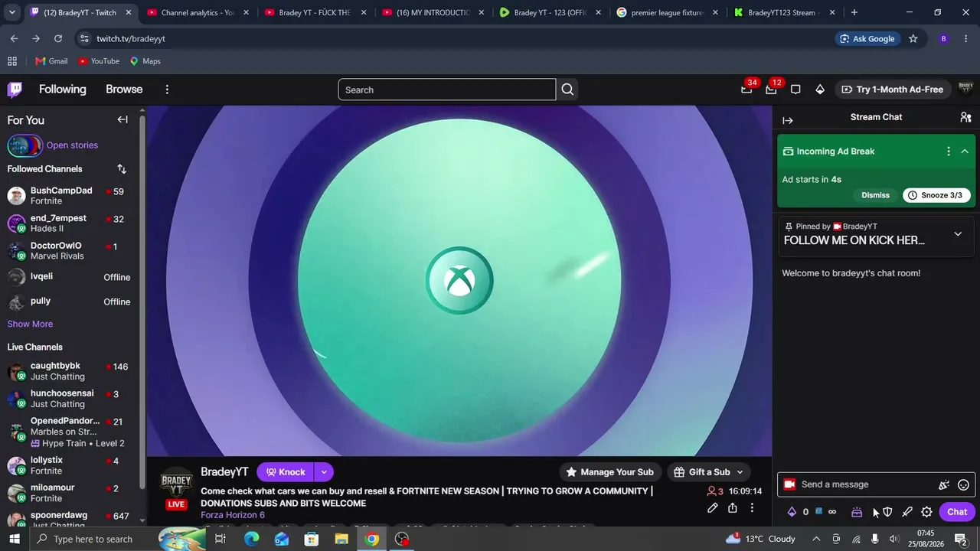Collapse the Stream Chat panel arrow
This screenshot has height=551, width=980.
[788, 120]
